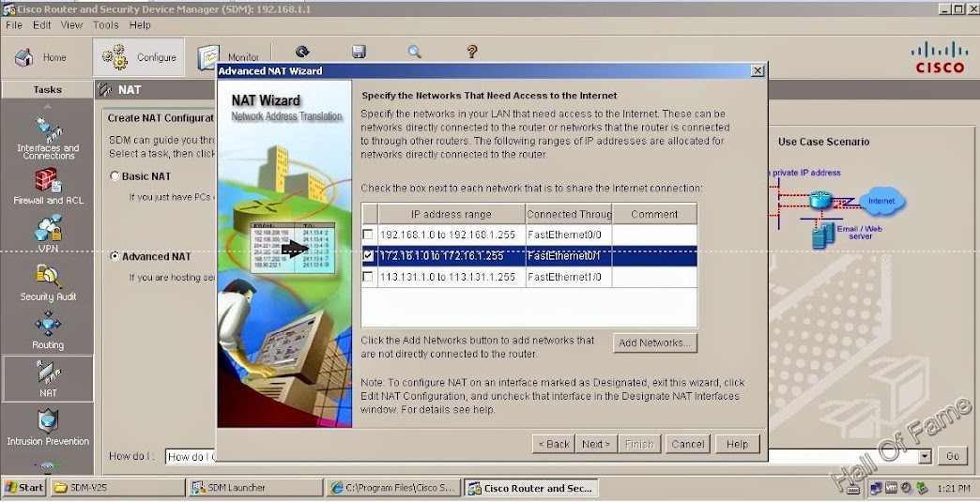Switch to SDM-V25 taskbar folder
980x502 pixels.
(x=117, y=488)
